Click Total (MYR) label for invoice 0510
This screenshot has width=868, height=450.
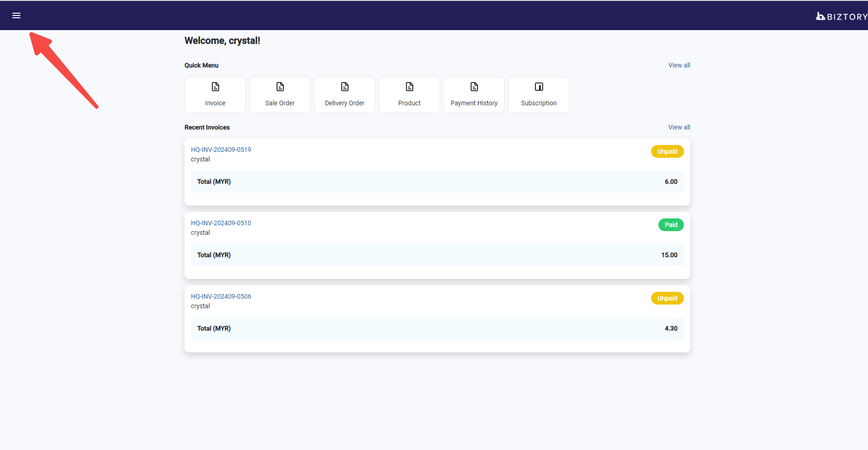point(214,255)
